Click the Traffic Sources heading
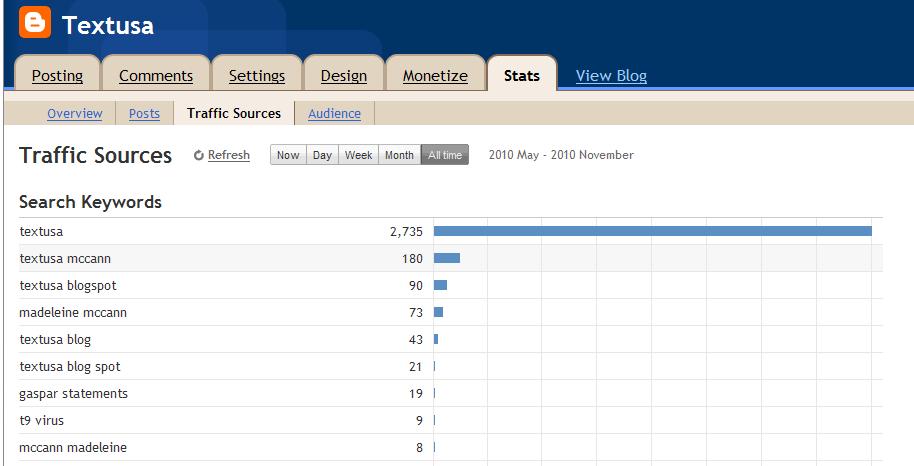This screenshot has width=914, height=466. coord(96,155)
